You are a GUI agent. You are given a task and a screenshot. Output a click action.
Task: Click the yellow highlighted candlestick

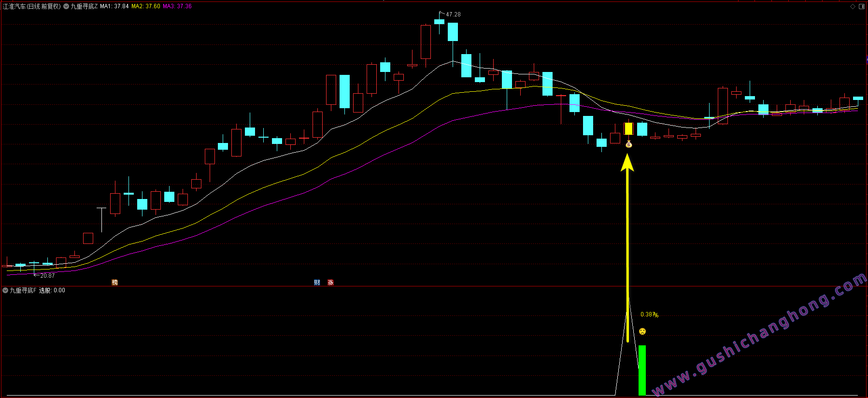628,128
